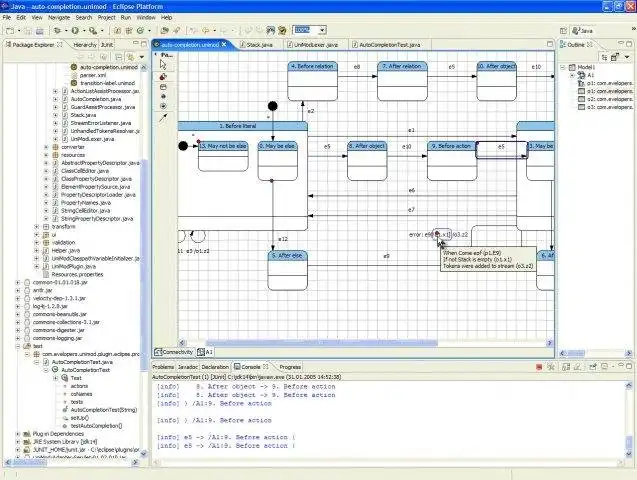Pick the transition arrow tool in palette
This screenshot has height=480, width=637.
(x=163, y=117)
